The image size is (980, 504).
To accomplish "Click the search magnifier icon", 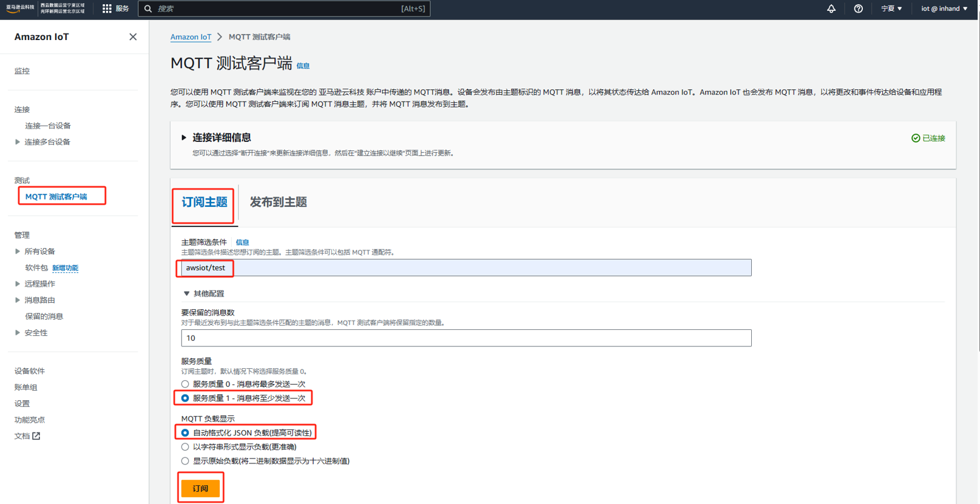I will click(148, 8).
